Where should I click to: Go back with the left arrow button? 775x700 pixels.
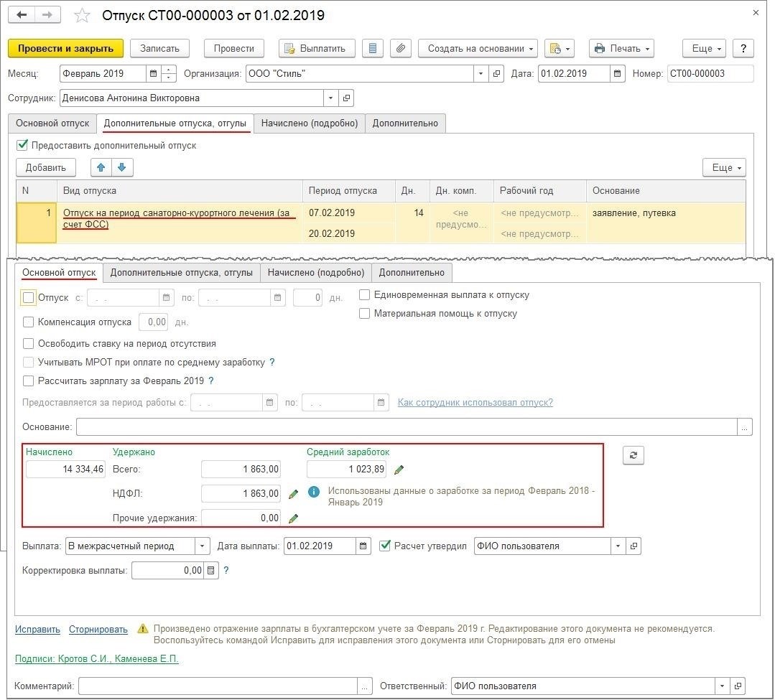[22, 15]
